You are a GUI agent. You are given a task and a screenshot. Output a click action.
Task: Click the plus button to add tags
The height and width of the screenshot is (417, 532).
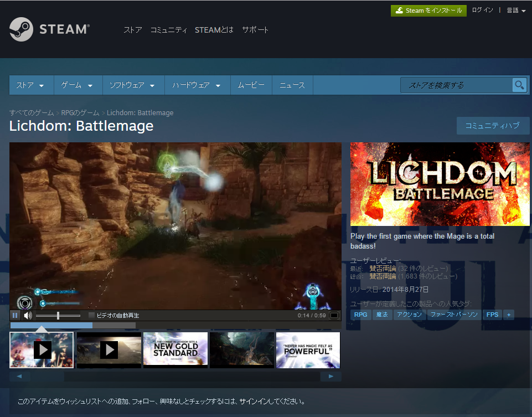tap(509, 315)
